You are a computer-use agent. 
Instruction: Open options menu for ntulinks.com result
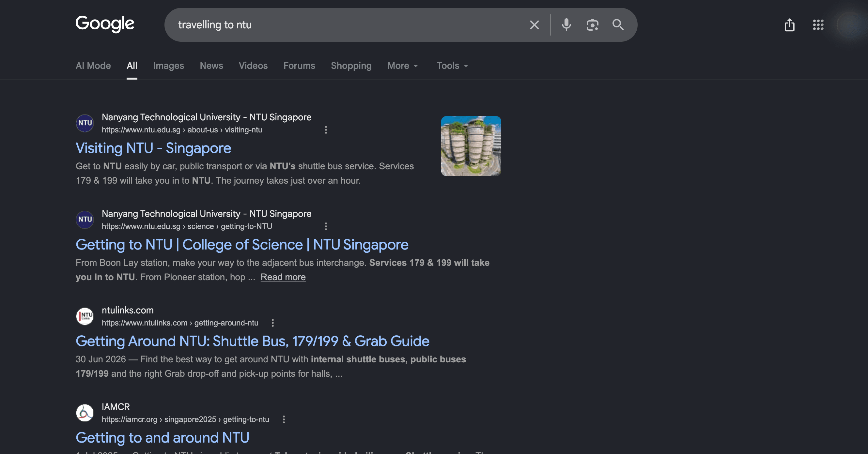coord(273,323)
